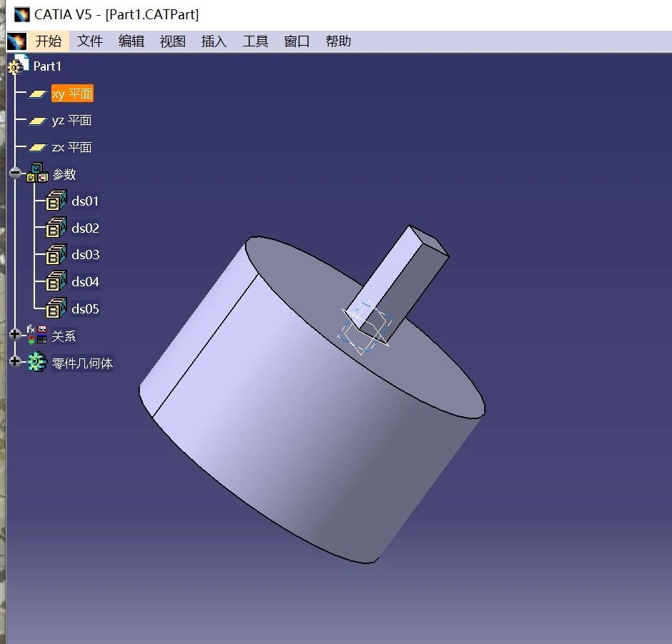
Task: Click the zx 平面 plane icon
Action: pyautogui.click(x=37, y=147)
